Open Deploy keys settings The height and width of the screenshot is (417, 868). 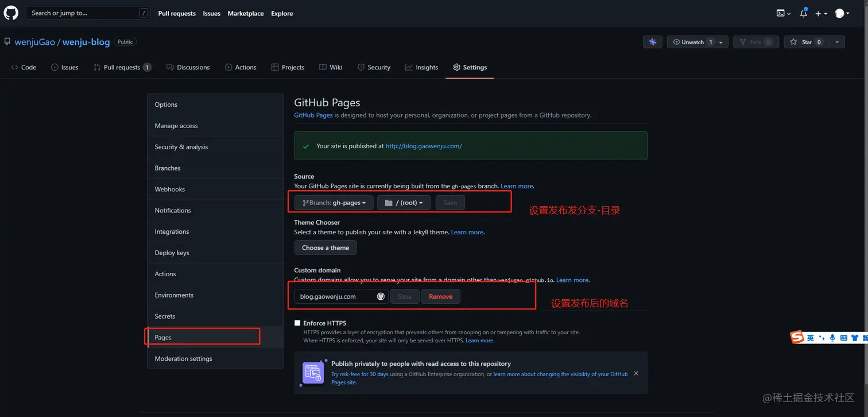pyautogui.click(x=215, y=253)
